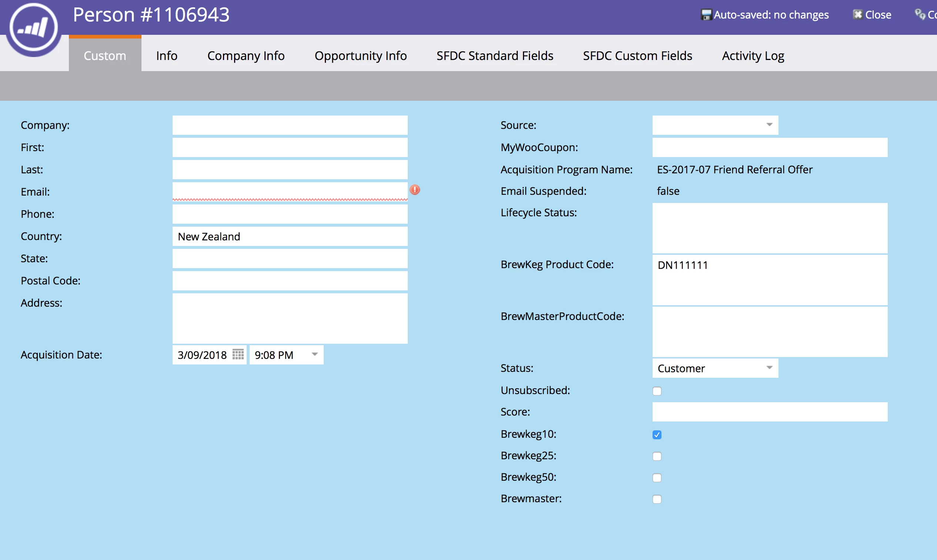
Task: Click into the Company input field
Action: pos(290,125)
